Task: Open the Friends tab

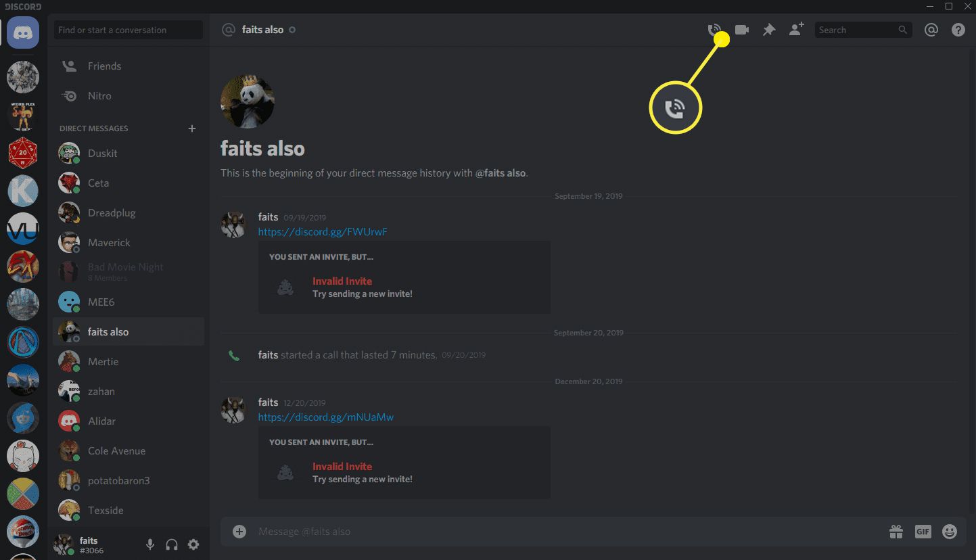Action: (104, 66)
